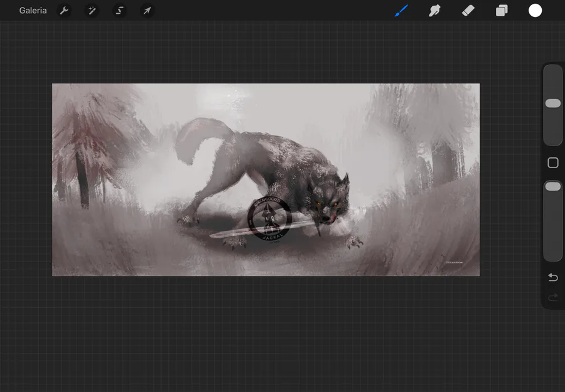Click the wolf painting canvas
Screen dimensions: 565x392
266,179
